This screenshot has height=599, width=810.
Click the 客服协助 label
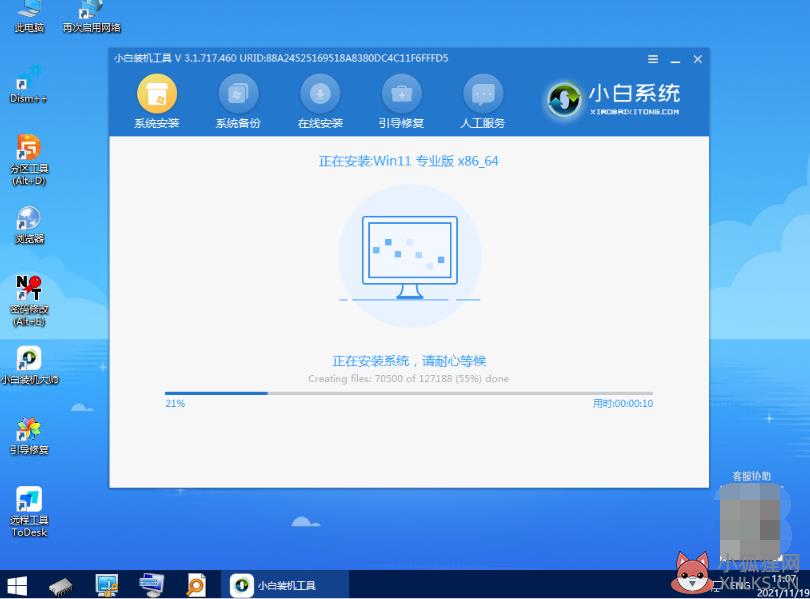(x=752, y=476)
